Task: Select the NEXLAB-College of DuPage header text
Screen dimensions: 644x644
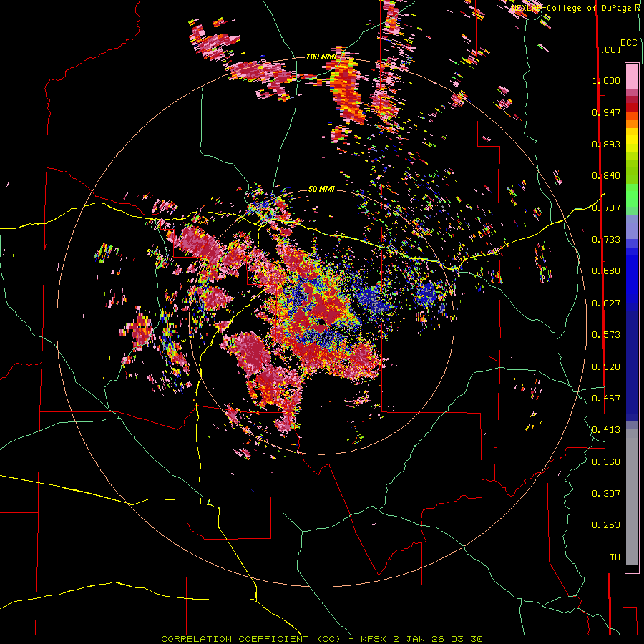Action: [x=572, y=8]
